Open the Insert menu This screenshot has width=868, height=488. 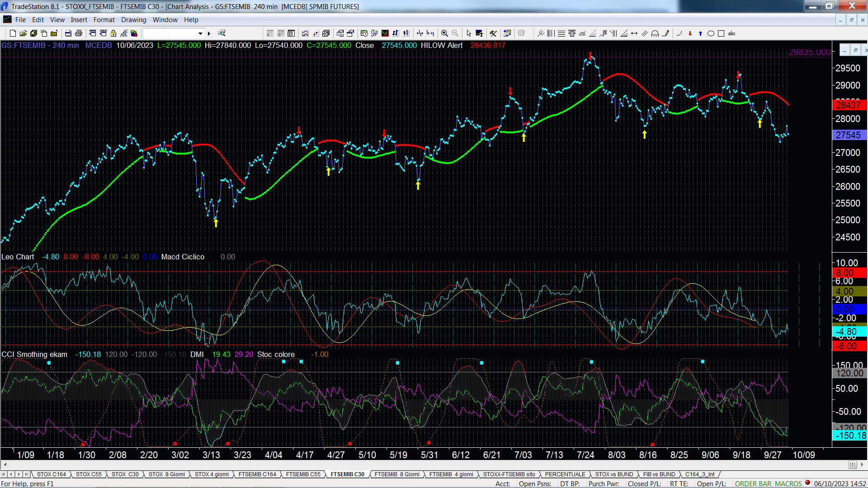79,20
